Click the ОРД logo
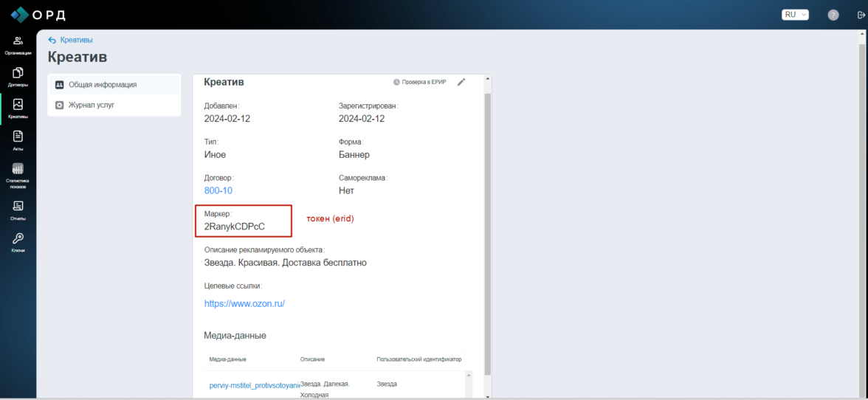This screenshot has height=400, width=868. point(38,14)
